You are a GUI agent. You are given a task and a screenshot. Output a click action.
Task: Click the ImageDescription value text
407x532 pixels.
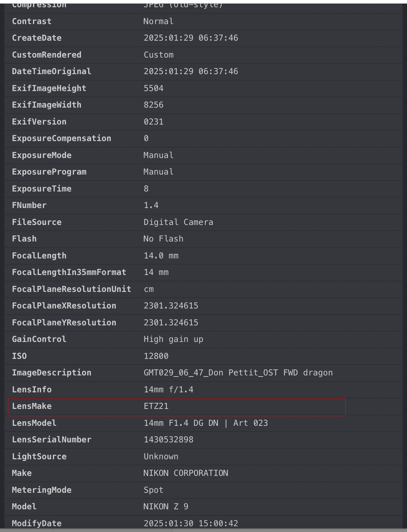point(238,373)
